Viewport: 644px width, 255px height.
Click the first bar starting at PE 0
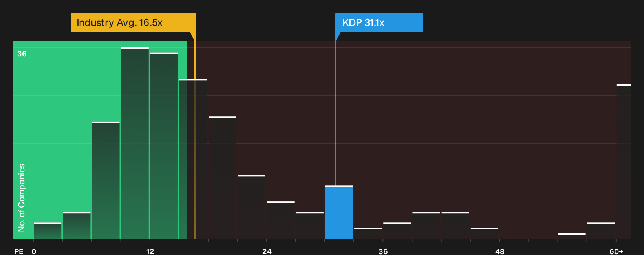tap(48, 231)
